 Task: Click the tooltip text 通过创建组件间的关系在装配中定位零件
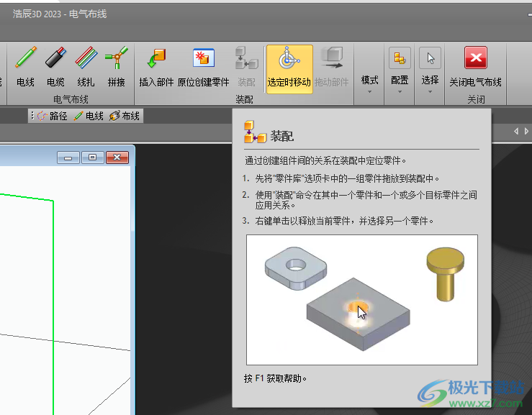tap(325, 160)
